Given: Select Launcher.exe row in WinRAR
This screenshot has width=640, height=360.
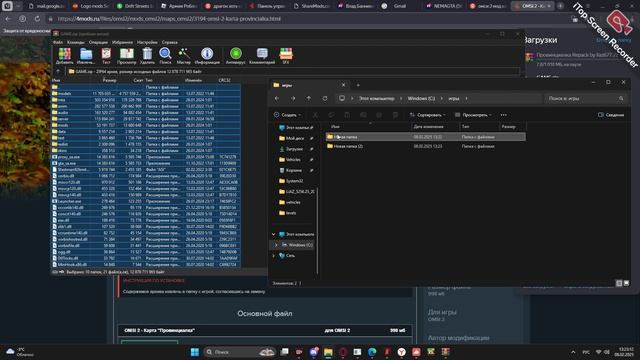Looking at the screenshot, I should coord(146,201).
